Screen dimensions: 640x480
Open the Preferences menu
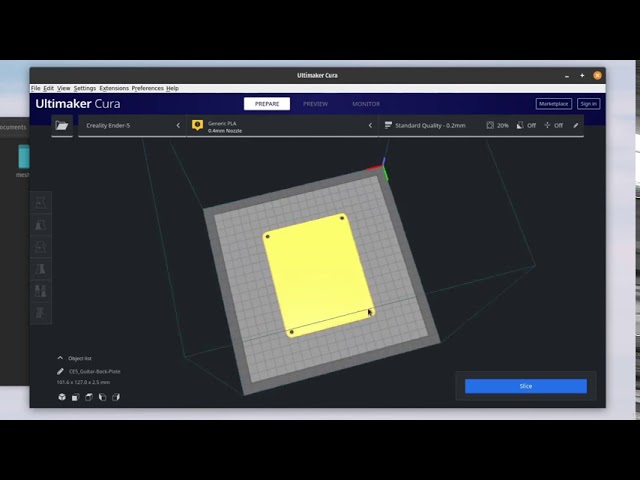(147, 88)
